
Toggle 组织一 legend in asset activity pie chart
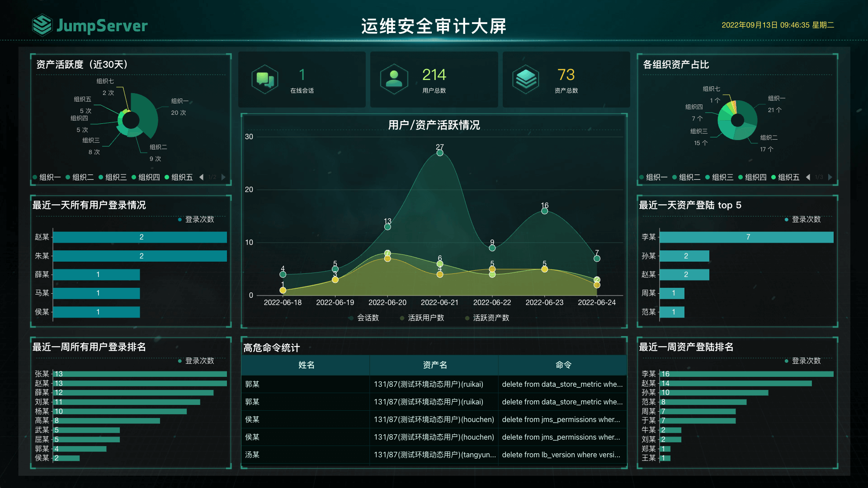pos(47,177)
